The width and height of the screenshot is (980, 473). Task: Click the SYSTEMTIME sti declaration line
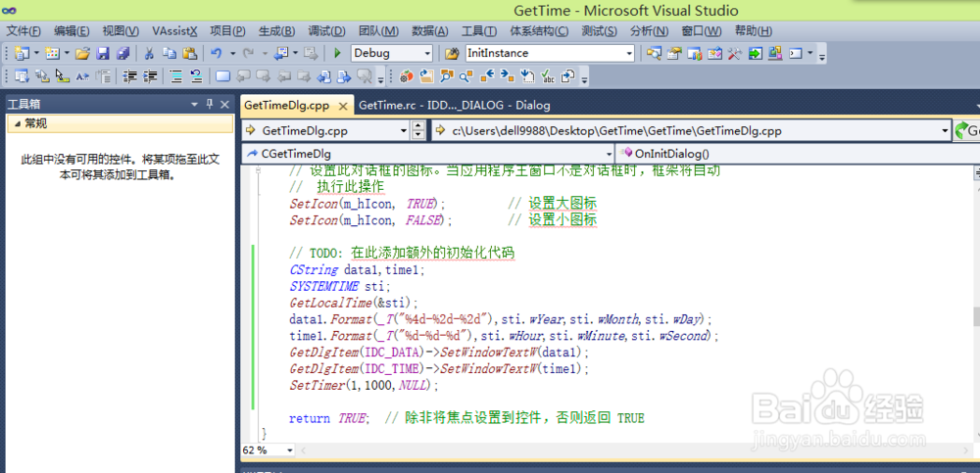[340, 286]
